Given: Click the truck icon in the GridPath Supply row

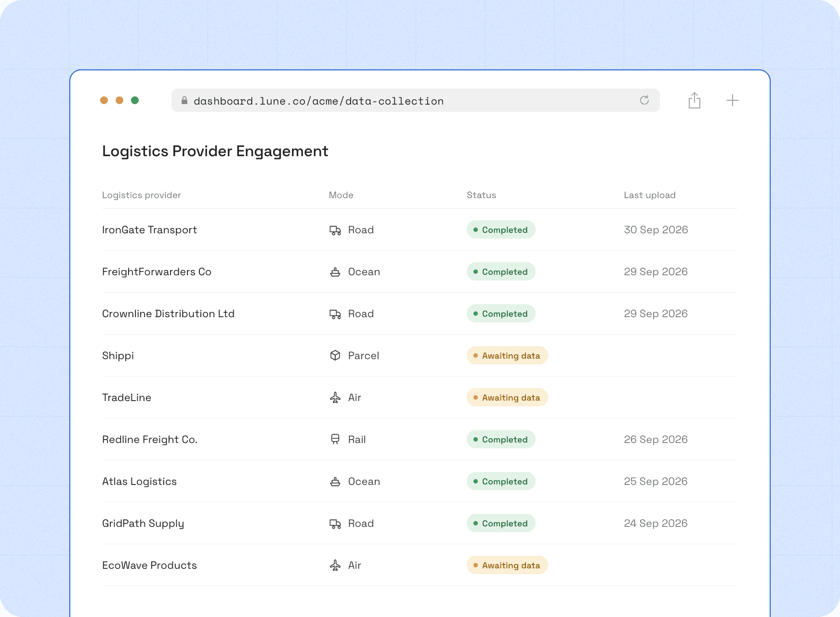Looking at the screenshot, I should click(335, 523).
